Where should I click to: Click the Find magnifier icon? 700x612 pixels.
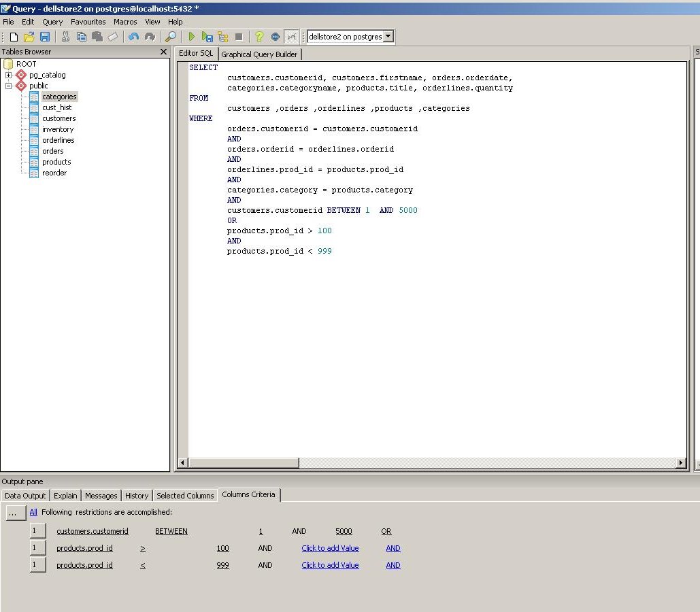(x=171, y=37)
